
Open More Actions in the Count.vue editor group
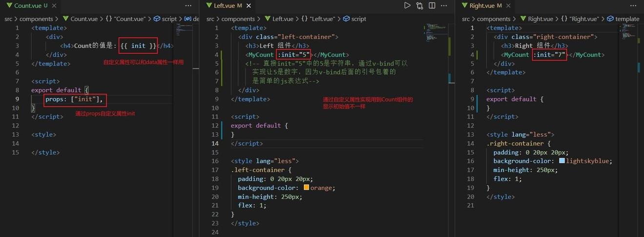(x=188, y=6)
